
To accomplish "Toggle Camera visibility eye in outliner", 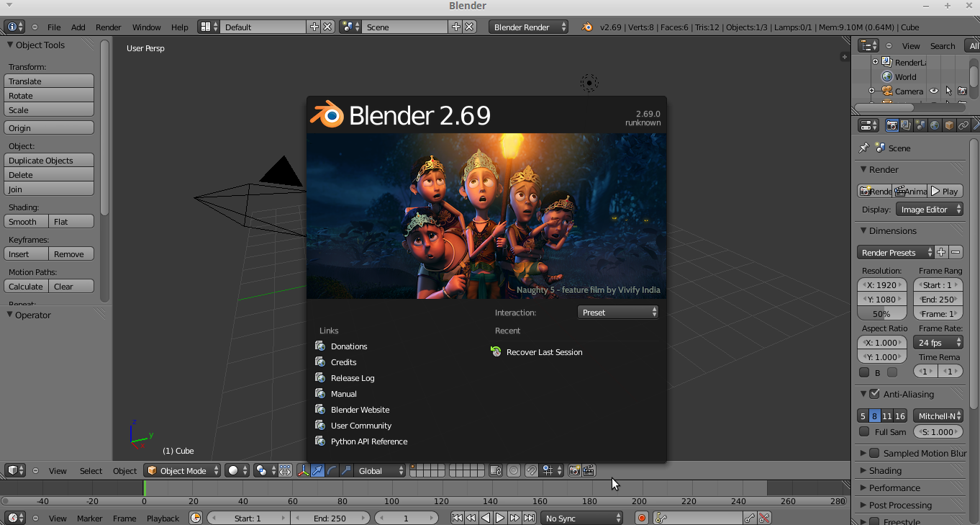I will pyautogui.click(x=934, y=91).
